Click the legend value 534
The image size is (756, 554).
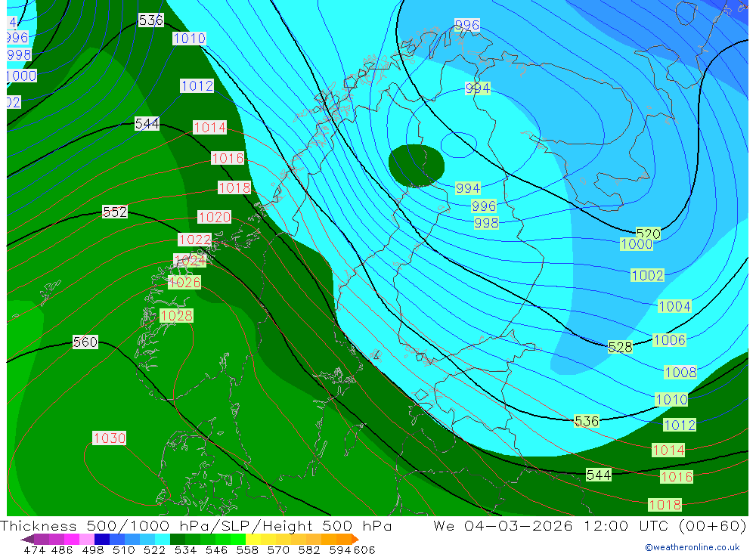click(x=186, y=549)
